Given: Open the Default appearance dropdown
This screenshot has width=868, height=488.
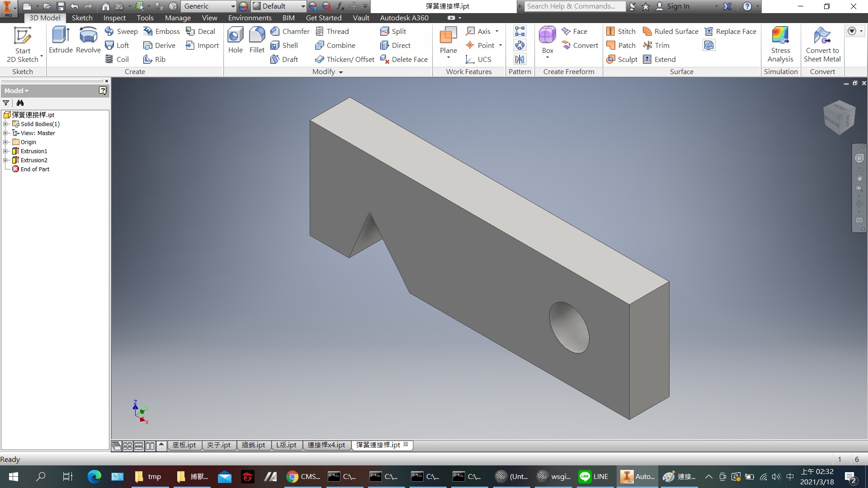Looking at the screenshot, I should (302, 6).
